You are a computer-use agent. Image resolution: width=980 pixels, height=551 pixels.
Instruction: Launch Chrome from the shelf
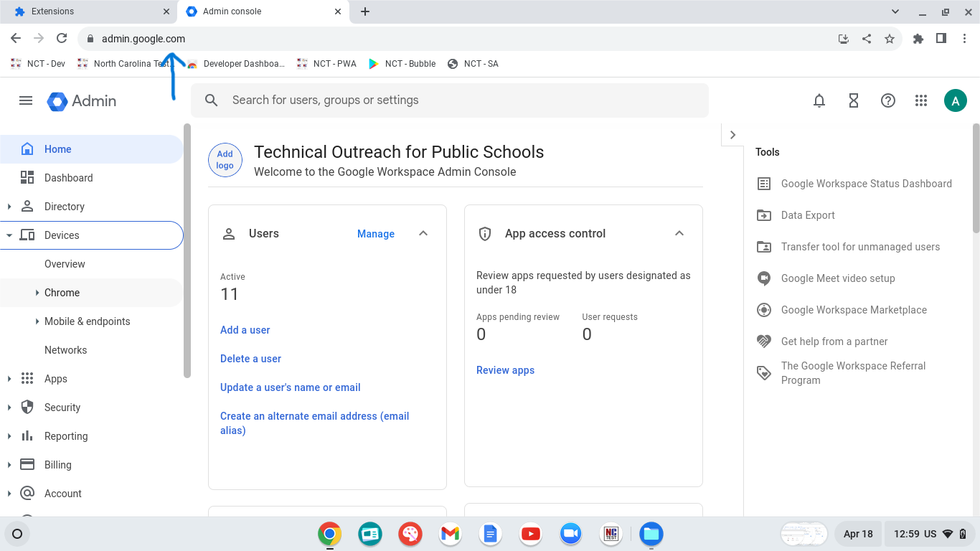click(330, 534)
